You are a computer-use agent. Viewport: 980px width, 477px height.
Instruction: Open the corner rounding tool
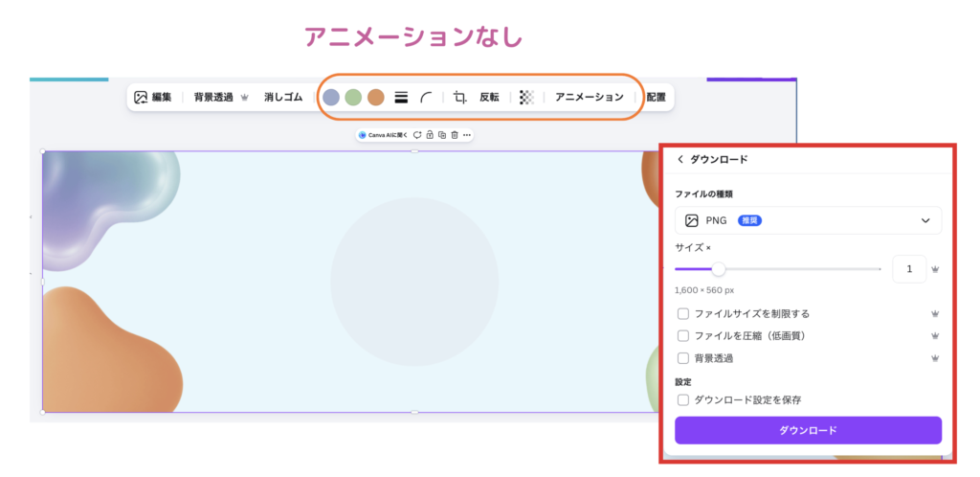point(427,97)
